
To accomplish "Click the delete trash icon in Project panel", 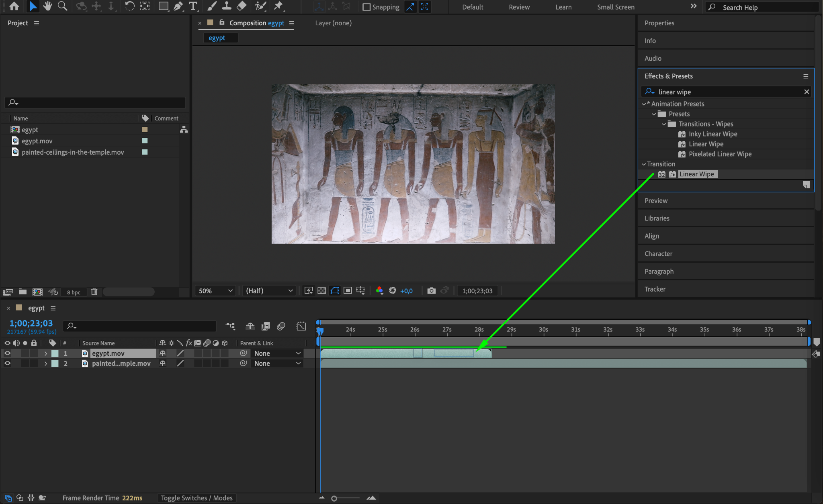I will [x=94, y=292].
